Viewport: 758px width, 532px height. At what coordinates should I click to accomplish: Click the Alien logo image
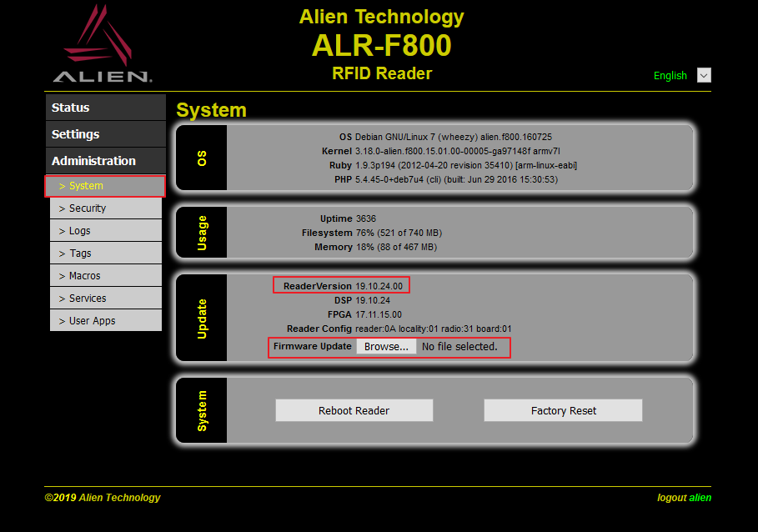click(102, 43)
